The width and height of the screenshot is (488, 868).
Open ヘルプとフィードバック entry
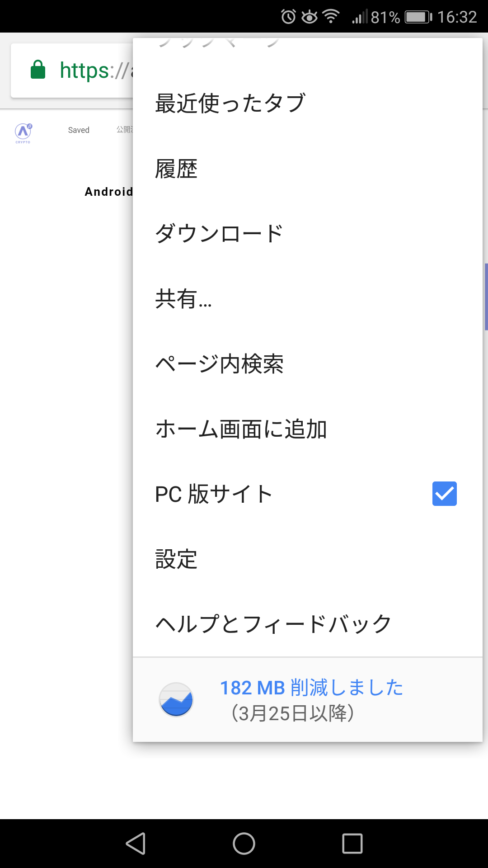point(273,624)
